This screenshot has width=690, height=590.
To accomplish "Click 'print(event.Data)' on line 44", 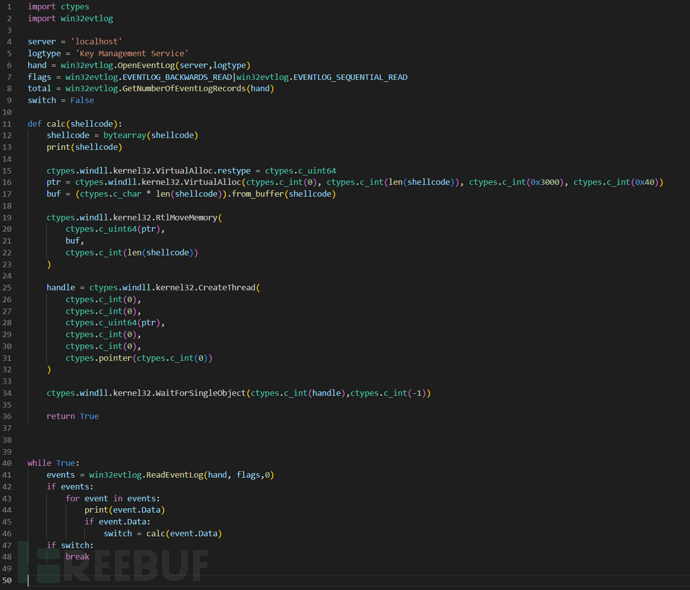I will click(125, 510).
